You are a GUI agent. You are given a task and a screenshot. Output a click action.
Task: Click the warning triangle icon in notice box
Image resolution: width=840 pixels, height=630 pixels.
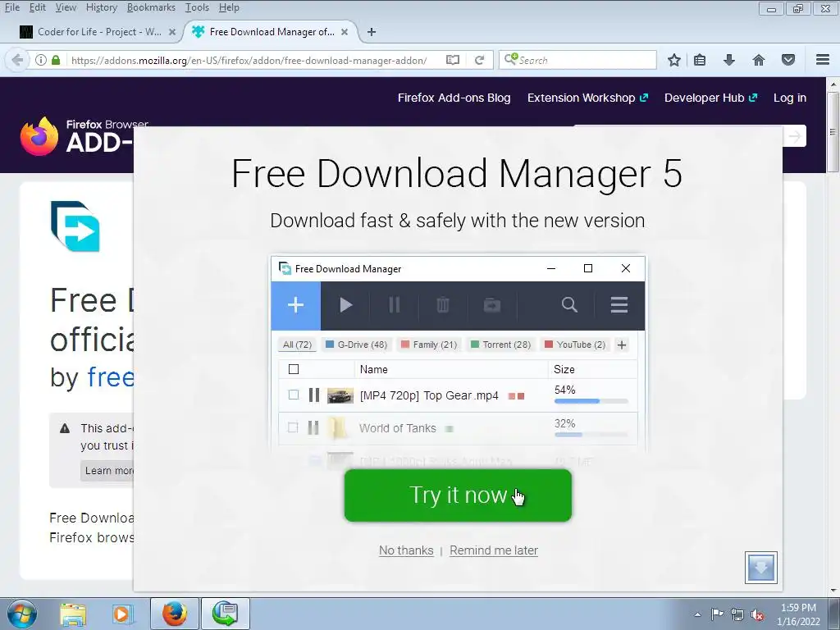[x=65, y=428]
